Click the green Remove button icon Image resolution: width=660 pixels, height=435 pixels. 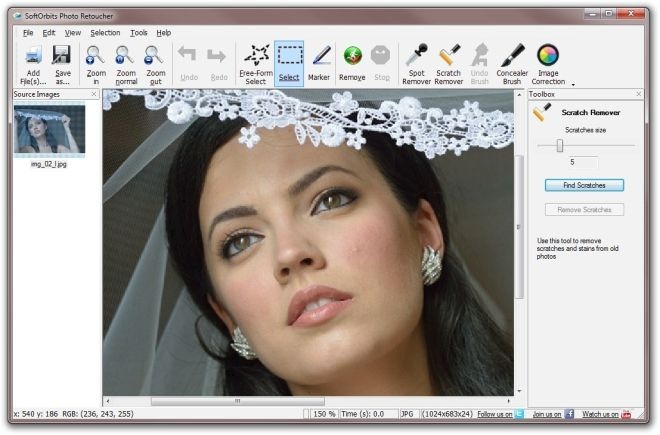(352, 56)
